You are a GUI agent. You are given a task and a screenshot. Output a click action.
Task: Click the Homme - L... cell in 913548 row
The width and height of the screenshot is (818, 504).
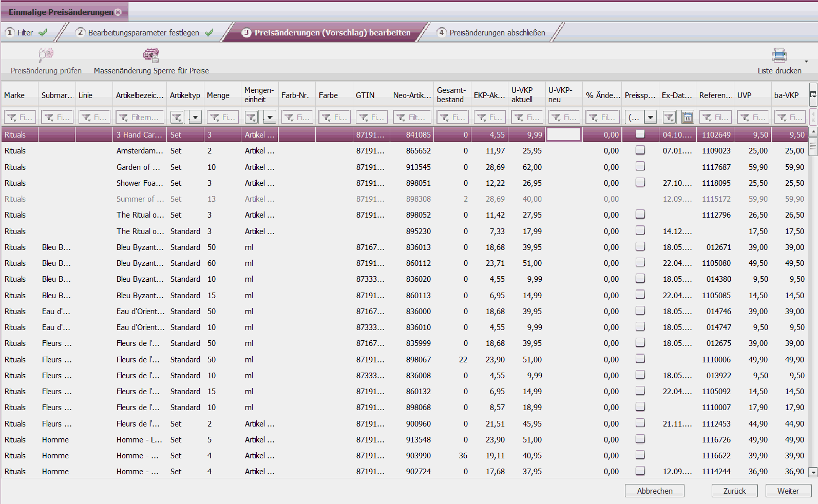[139, 440]
